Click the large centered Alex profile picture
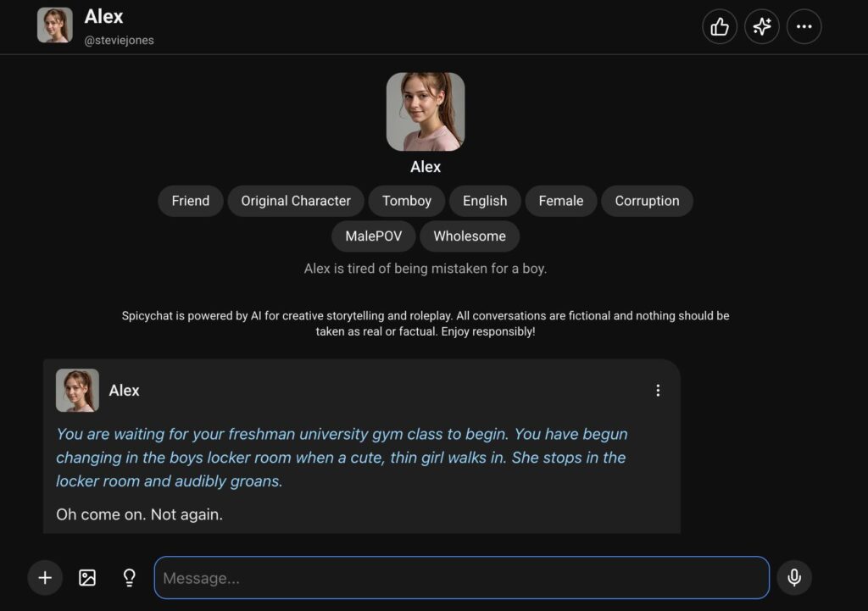This screenshot has height=611, width=868. (426, 112)
